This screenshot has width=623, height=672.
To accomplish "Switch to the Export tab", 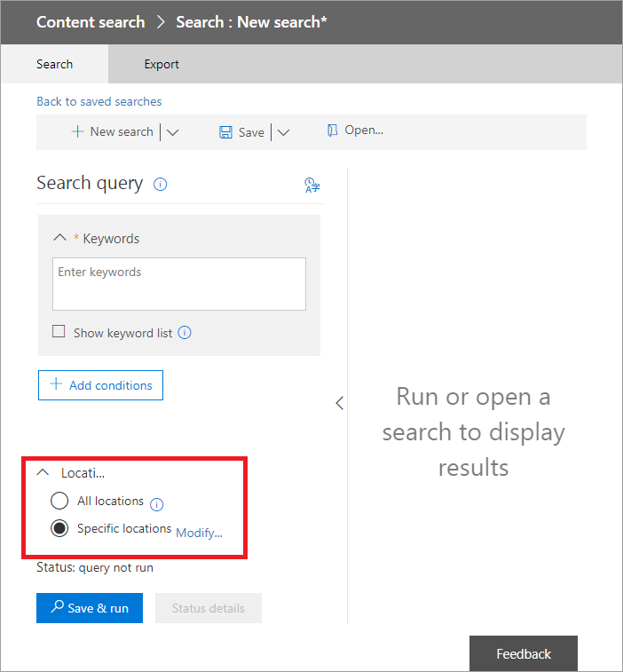I will point(162,64).
